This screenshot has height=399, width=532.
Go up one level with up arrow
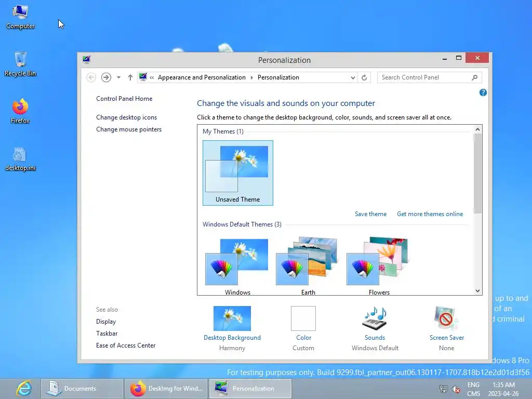click(130, 77)
